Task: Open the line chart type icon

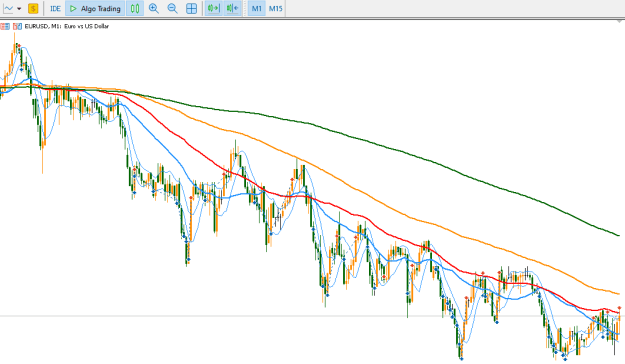Action: point(8,8)
